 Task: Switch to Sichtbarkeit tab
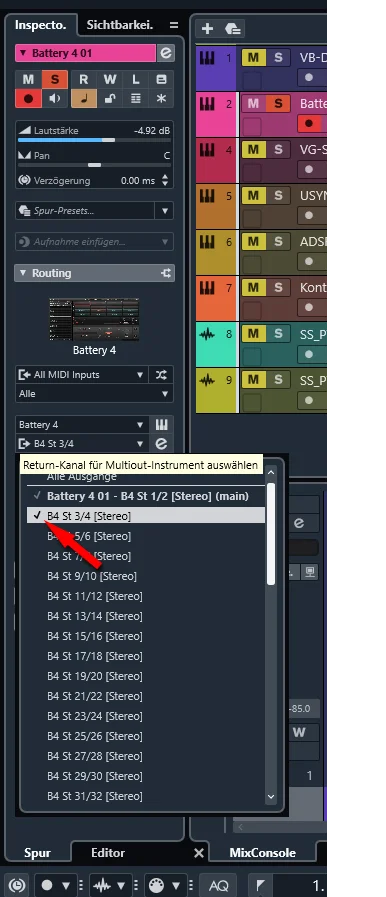[120, 25]
